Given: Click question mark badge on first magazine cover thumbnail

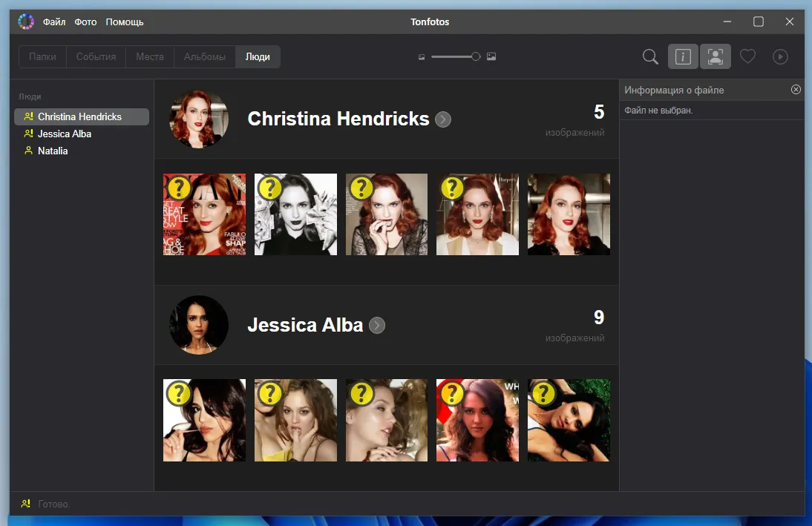Looking at the screenshot, I should pyautogui.click(x=179, y=188).
